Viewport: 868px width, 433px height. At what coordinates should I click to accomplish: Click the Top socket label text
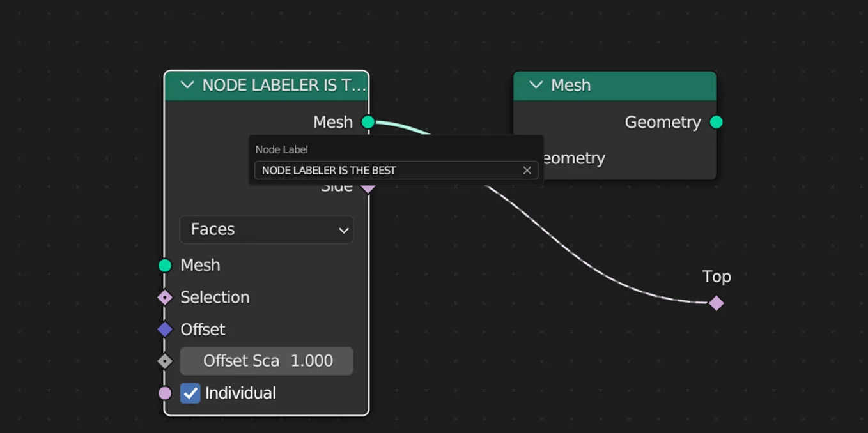pyautogui.click(x=717, y=277)
